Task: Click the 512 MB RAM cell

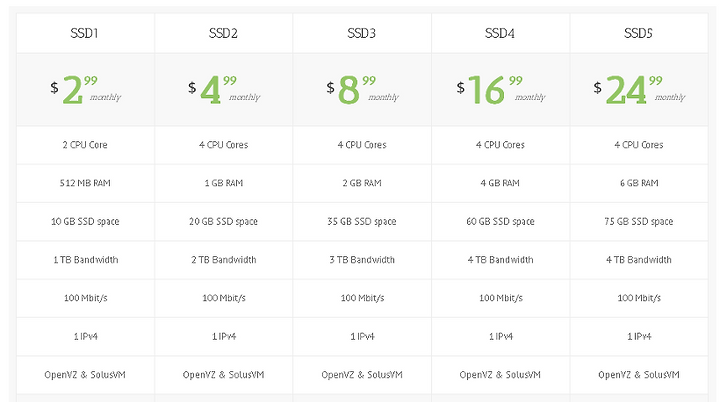Action: [x=85, y=183]
